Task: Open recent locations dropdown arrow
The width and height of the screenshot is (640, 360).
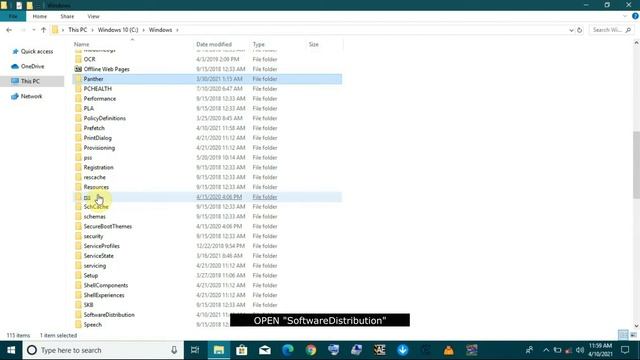Action: pos(33,30)
